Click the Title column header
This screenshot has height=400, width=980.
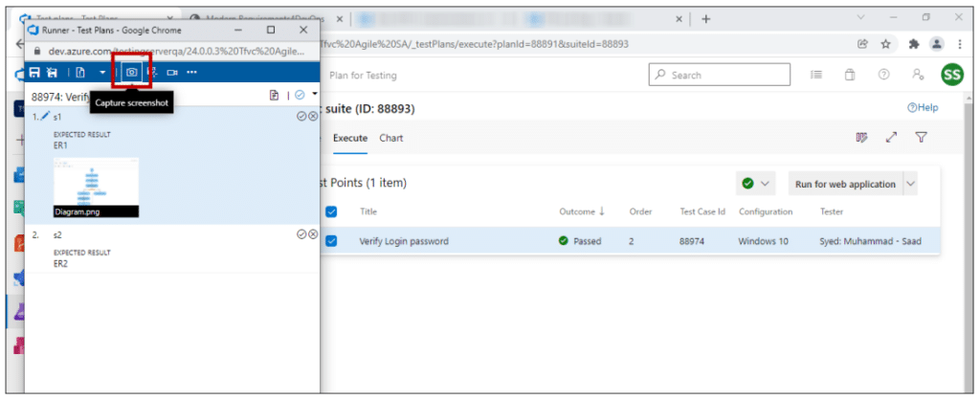click(368, 211)
